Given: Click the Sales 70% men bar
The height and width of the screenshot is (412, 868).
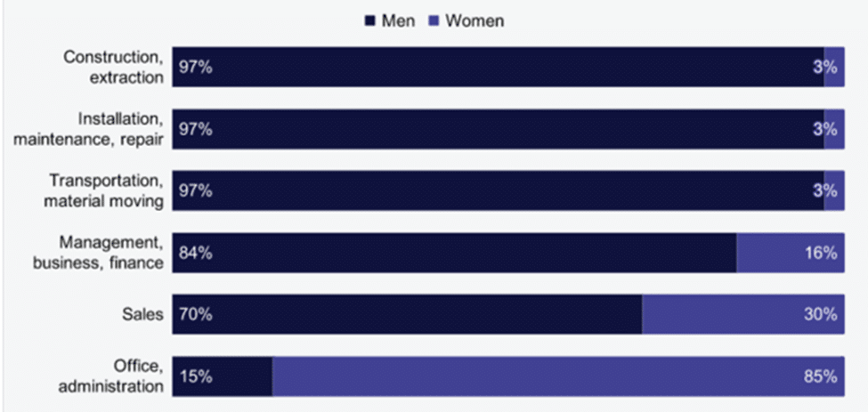Looking at the screenshot, I should 407,314.
